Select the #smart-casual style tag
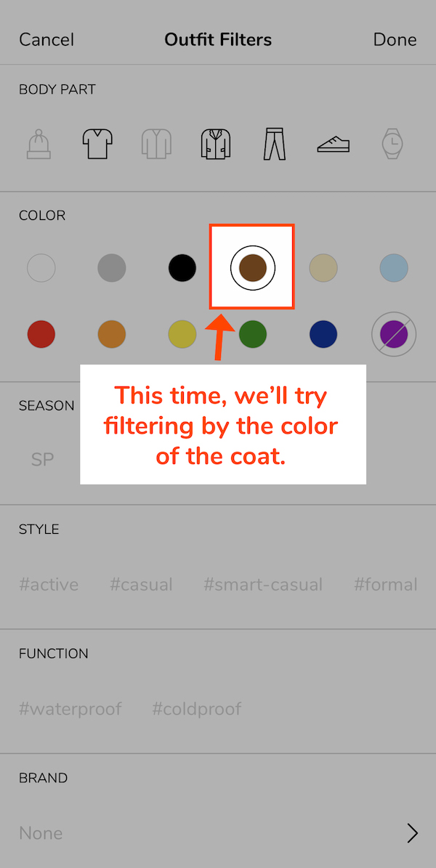Image resolution: width=436 pixels, height=868 pixels. tap(263, 584)
